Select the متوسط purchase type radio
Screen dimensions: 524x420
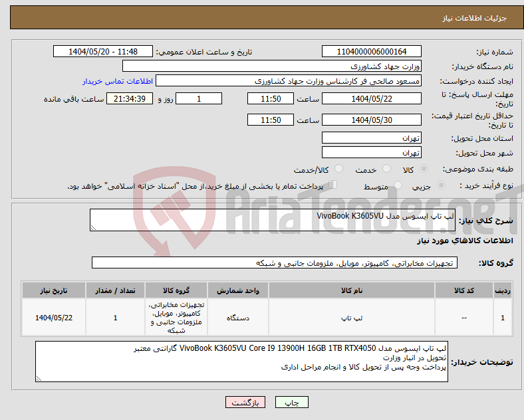tap(398, 185)
